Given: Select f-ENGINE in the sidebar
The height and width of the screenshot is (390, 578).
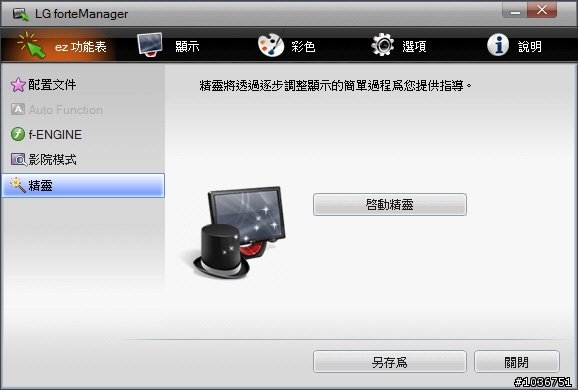Looking at the screenshot, I should [x=83, y=134].
